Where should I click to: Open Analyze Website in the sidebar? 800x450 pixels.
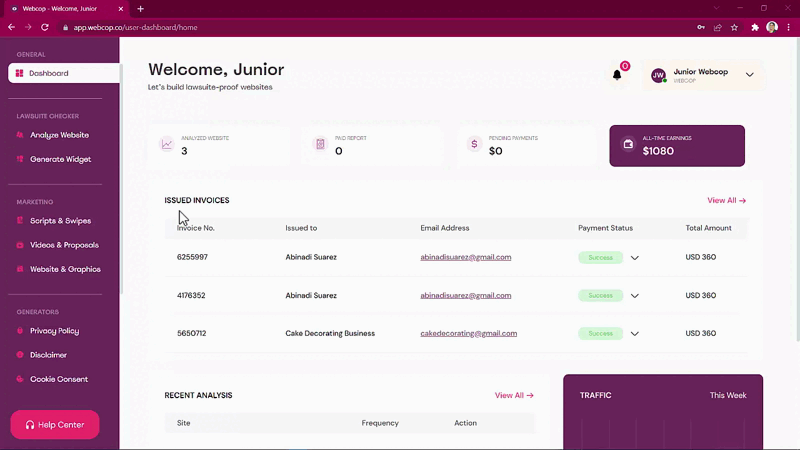point(59,135)
